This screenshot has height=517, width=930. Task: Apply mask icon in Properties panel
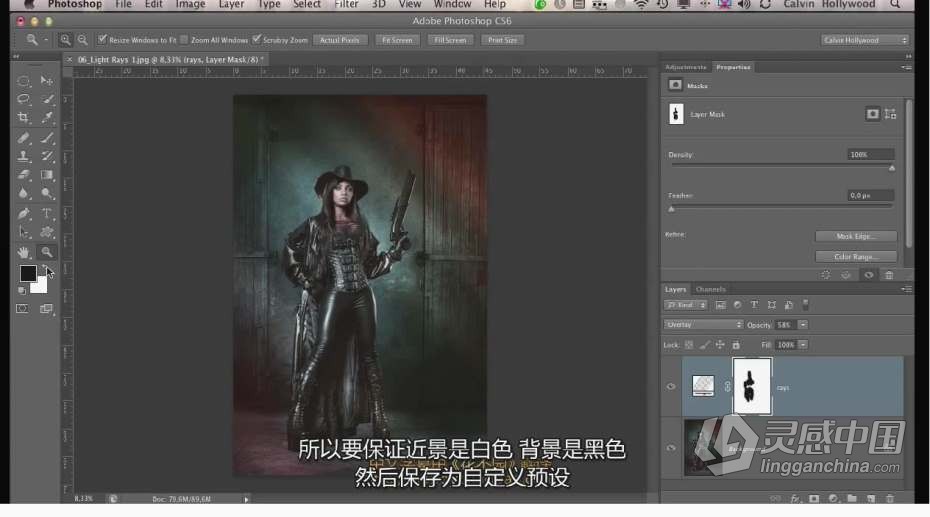click(846, 275)
